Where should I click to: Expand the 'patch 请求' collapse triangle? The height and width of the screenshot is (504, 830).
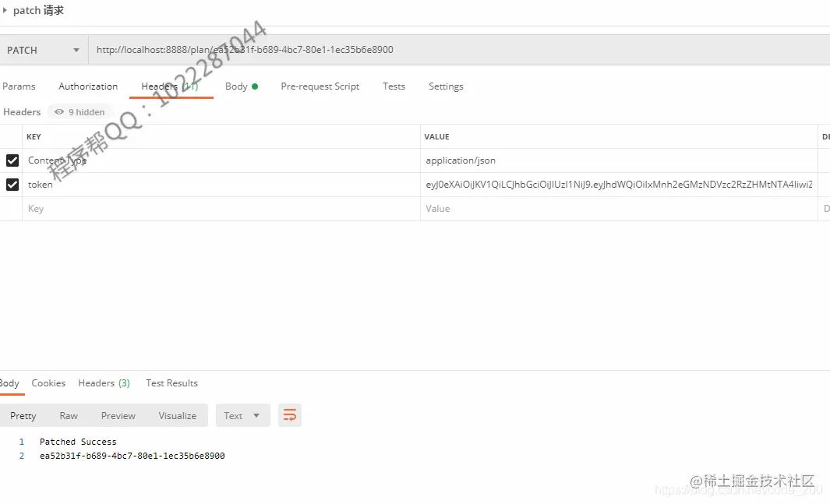[x=5, y=10]
